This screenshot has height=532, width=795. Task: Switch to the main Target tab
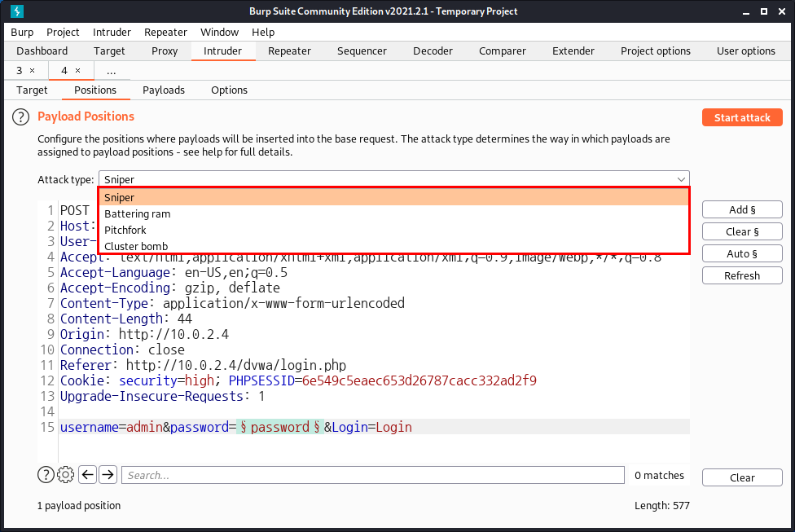(109, 51)
